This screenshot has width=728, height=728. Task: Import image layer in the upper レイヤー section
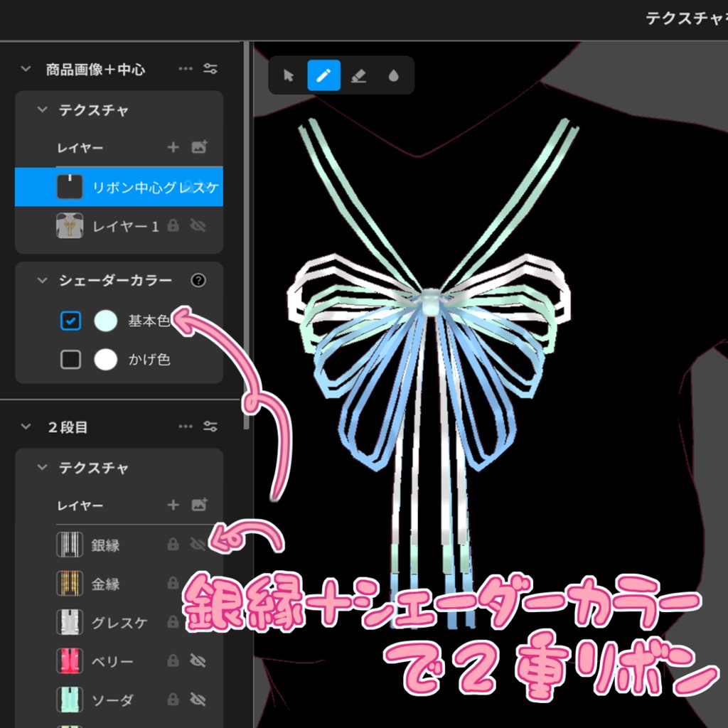click(200, 147)
